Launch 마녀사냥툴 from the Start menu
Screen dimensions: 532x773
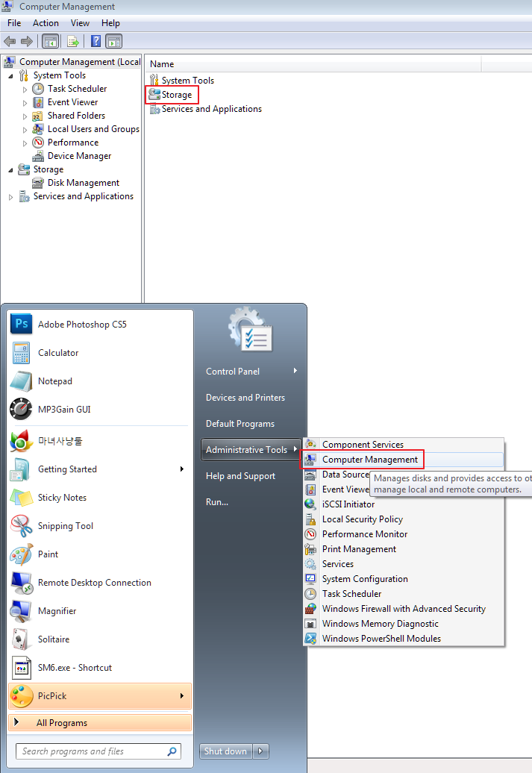tap(100, 441)
